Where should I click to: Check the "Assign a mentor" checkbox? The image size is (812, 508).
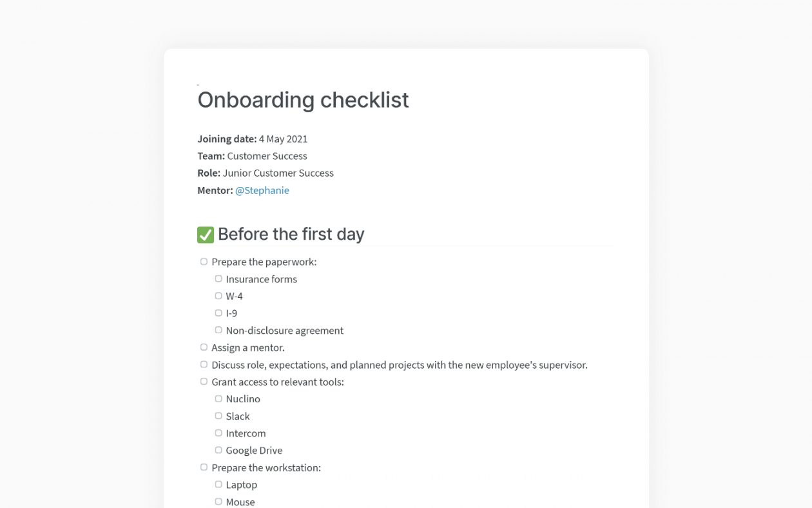coord(204,347)
